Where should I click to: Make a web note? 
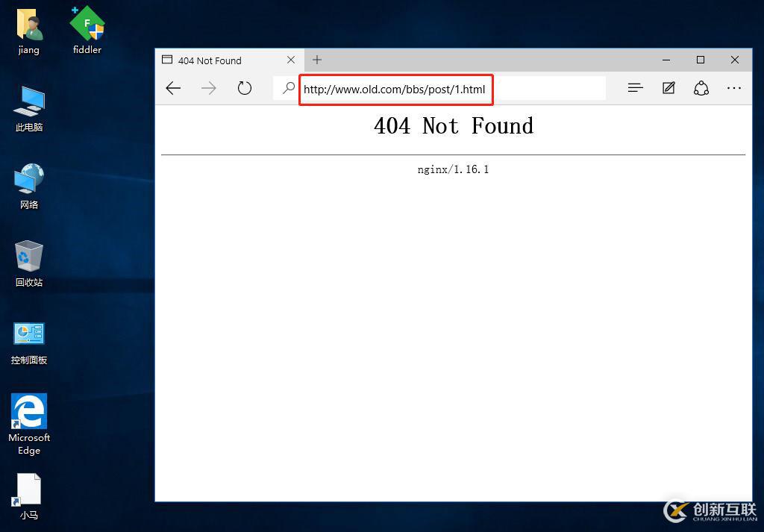click(668, 88)
